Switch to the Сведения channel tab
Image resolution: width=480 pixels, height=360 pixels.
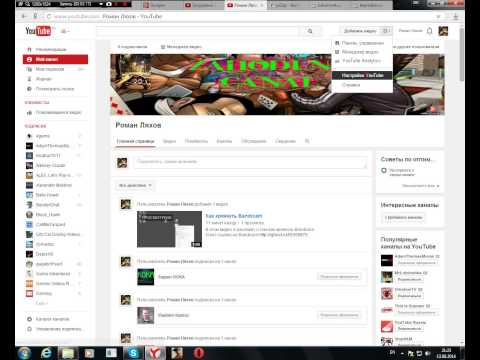point(285,141)
